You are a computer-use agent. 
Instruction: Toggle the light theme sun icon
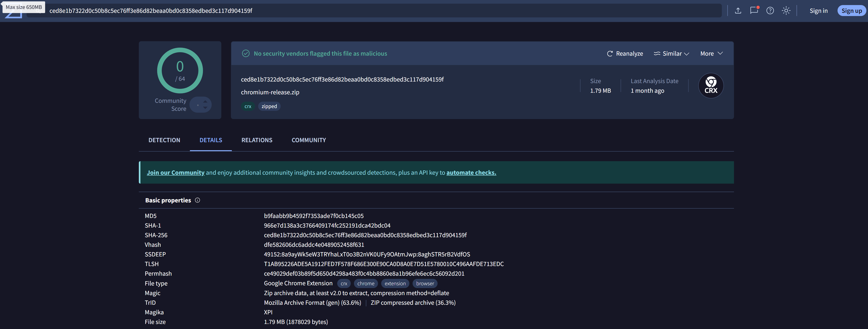(x=786, y=11)
